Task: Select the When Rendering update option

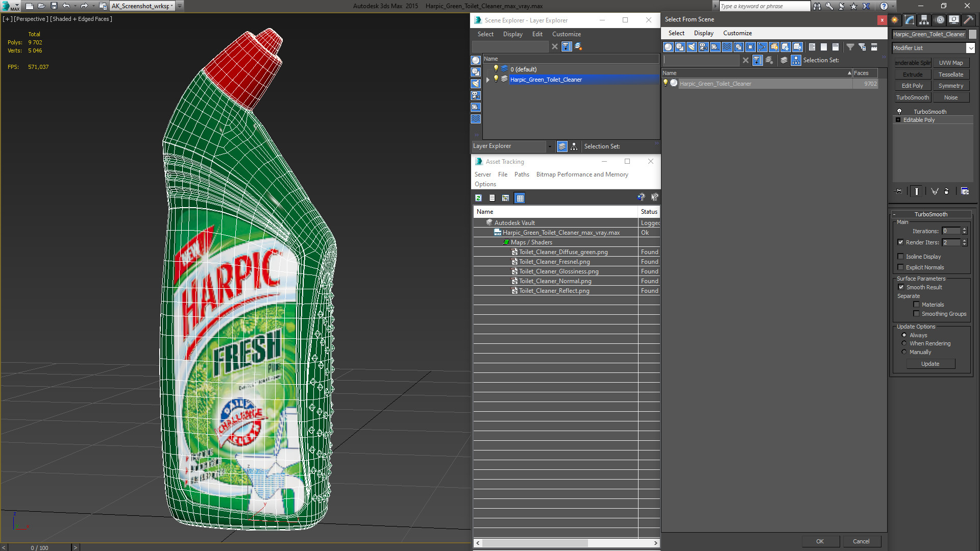Action: click(904, 343)
